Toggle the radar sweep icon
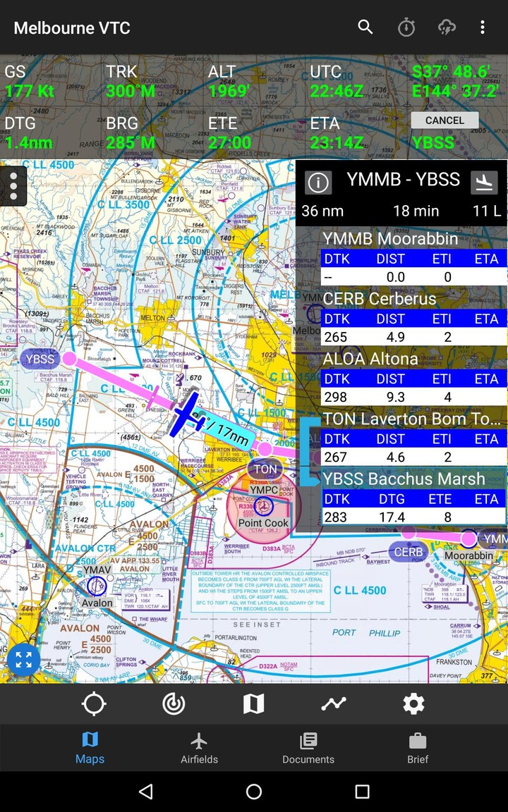Image resolution: width=508 pixels, height=812 pixels. 174,703
